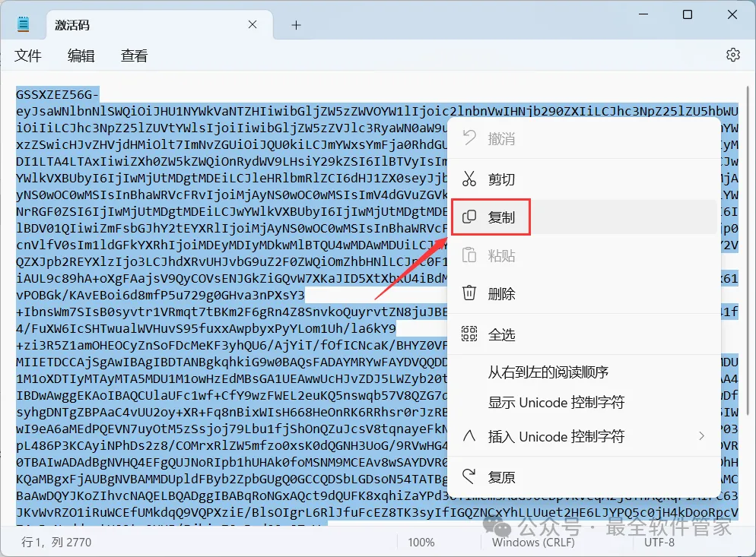The image size is (756, 557).
Task: Click the text line GSSXZEZ56G-
Action: pyautogui.click(x=57, y=94)
